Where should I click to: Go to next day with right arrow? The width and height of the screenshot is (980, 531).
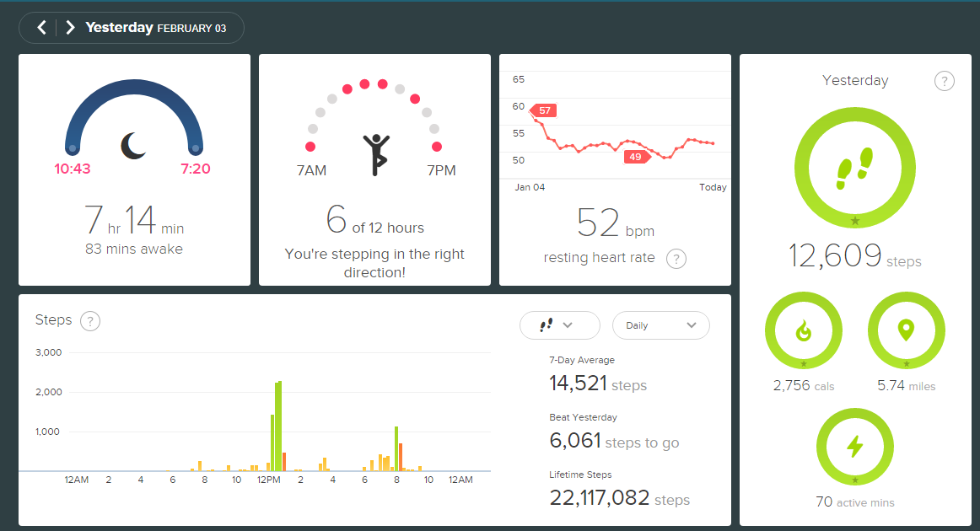click(x=70, y=28)
